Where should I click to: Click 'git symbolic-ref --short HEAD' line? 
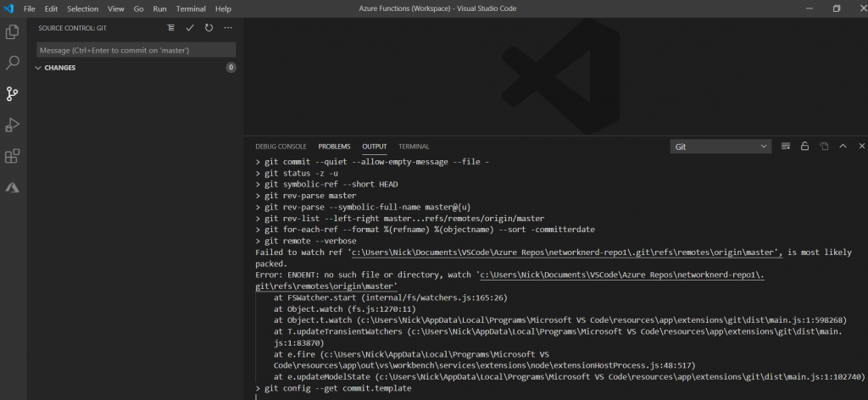pos(326,184)
